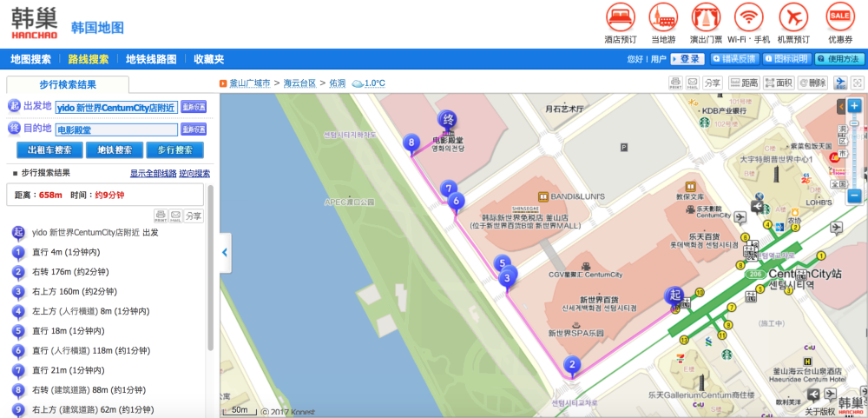Viewport: 868px width, 418px height.
Task: Click 分享 share button in map toolbar
Action: pyautogui.click(x=713, y=83)
